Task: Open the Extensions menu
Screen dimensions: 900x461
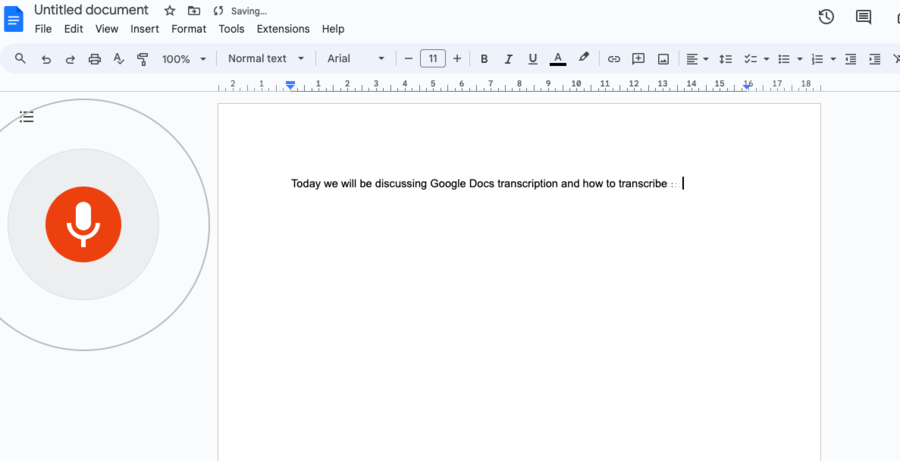Action: 283,29
